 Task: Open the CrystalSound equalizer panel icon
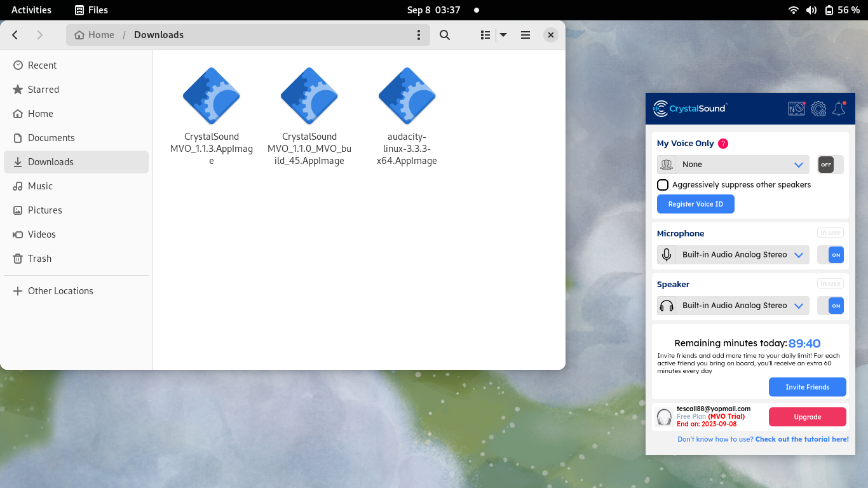796,109
